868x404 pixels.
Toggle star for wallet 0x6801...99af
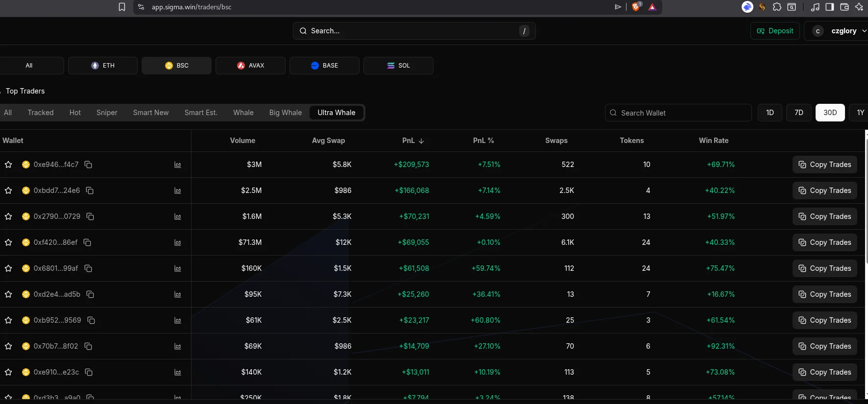coord(8,268)
